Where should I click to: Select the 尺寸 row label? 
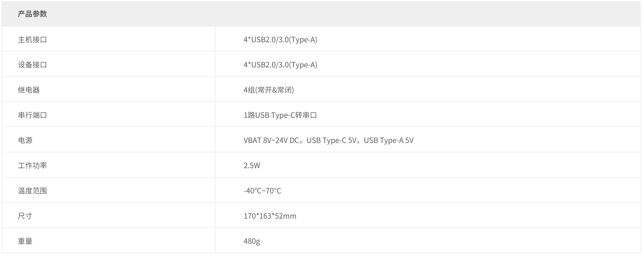[x=25, y=216]
